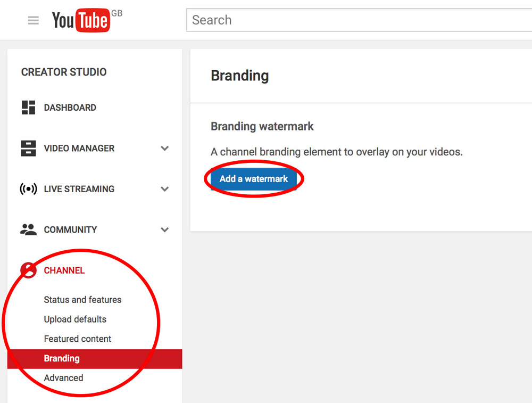This screenshot has height=403, width=532.
Task: Open the Advanced channel settings
Action: point(63,378)
